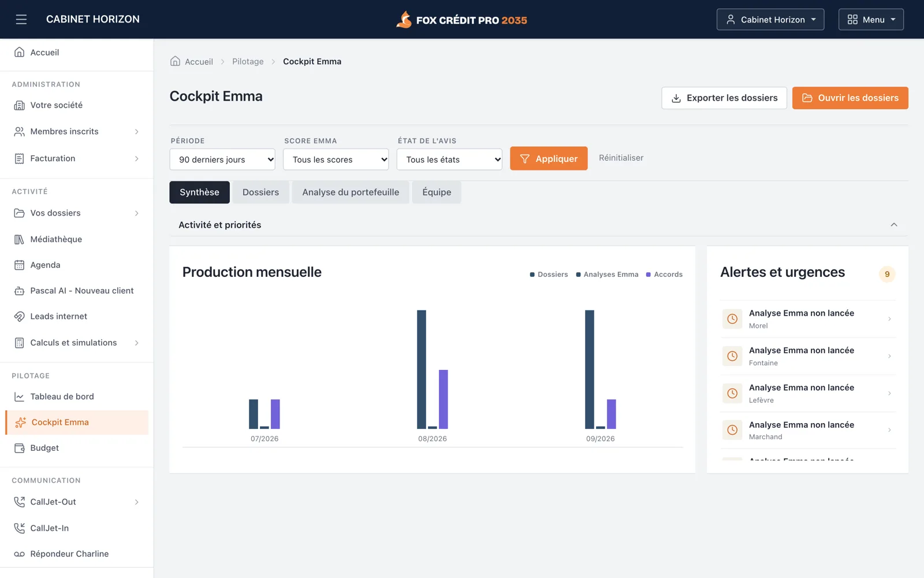Switch to the Équipe tab
This screenshot has height=578, width=924.
tap(437, 192)
